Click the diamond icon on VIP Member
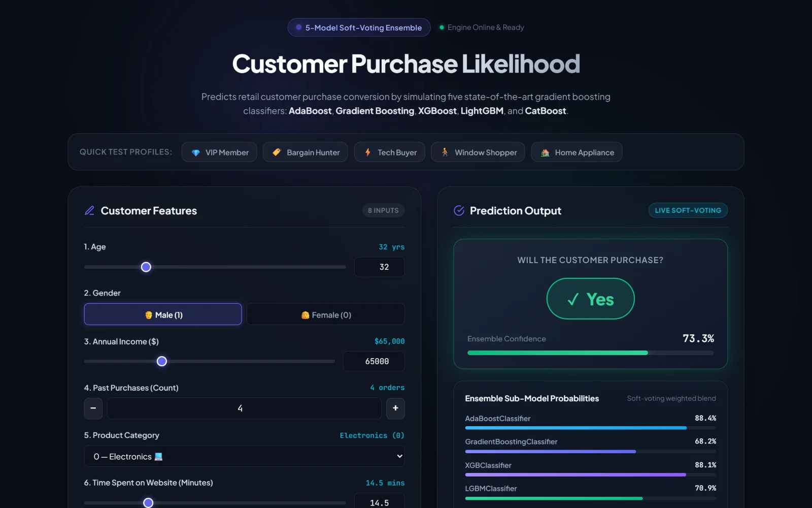Screen dimensions: 812x508 point(196,152)
